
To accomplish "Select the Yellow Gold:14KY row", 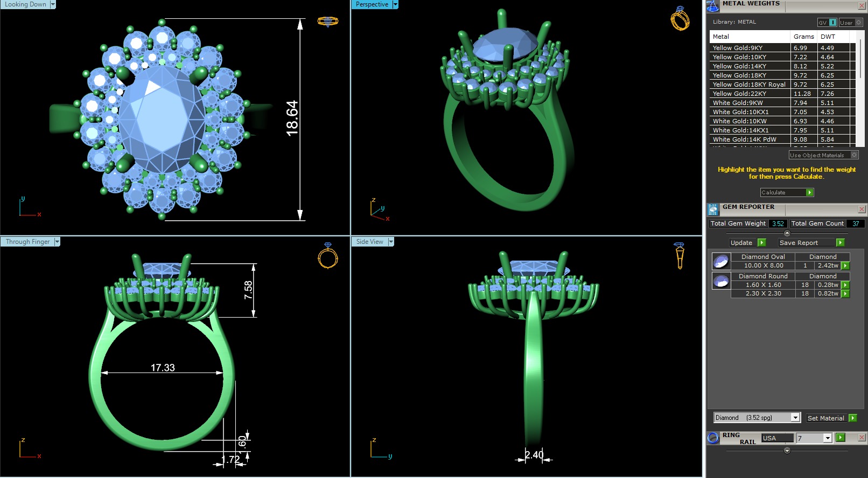I will 782,66.
